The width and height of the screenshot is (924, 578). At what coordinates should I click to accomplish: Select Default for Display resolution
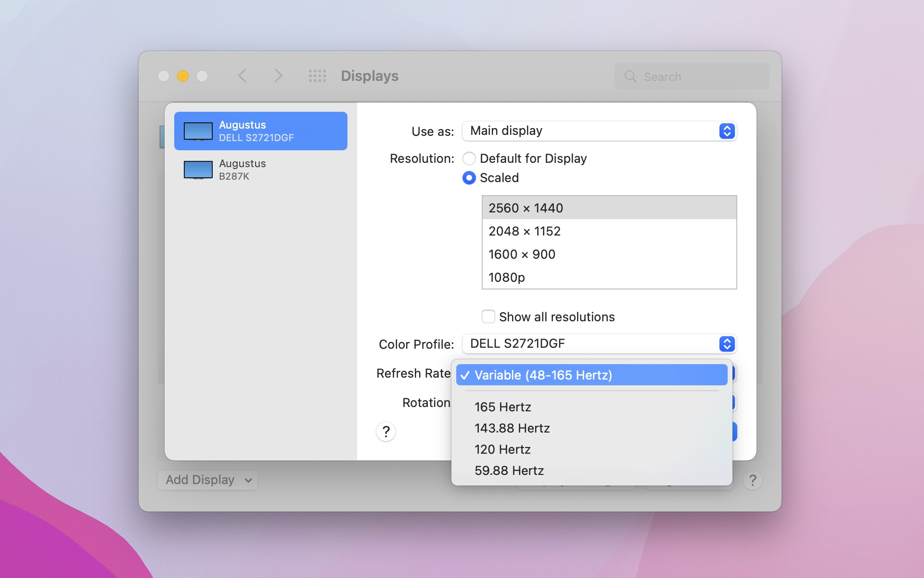point(469,158)
